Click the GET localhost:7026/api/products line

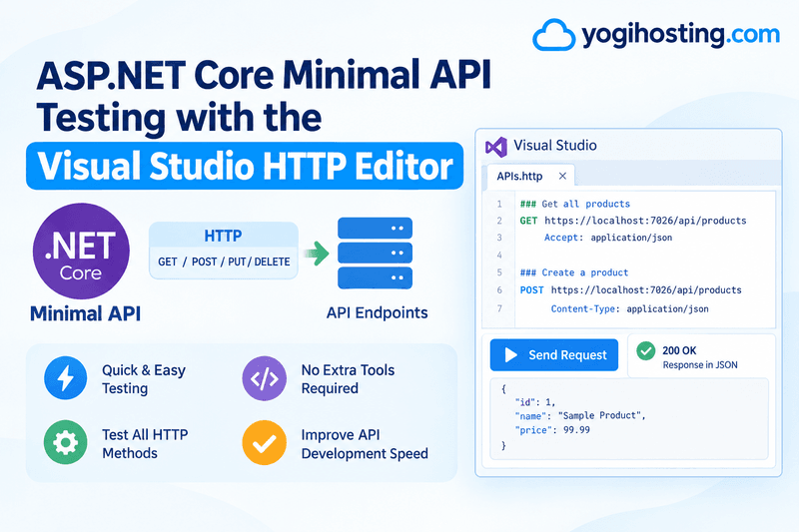(x=633, y=221)
